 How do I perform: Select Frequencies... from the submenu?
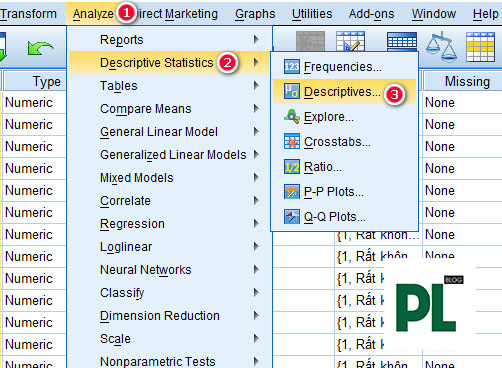(344, 67)
